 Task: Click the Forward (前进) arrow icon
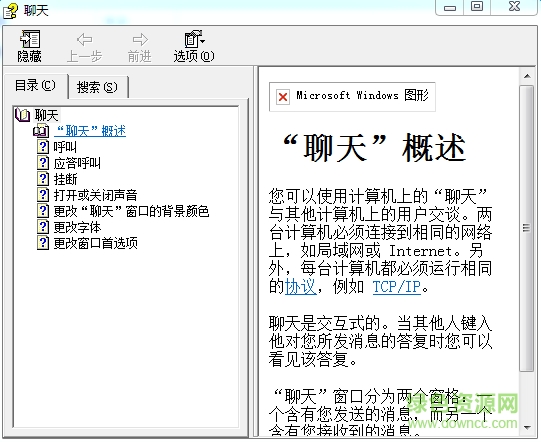click(140, 39)
